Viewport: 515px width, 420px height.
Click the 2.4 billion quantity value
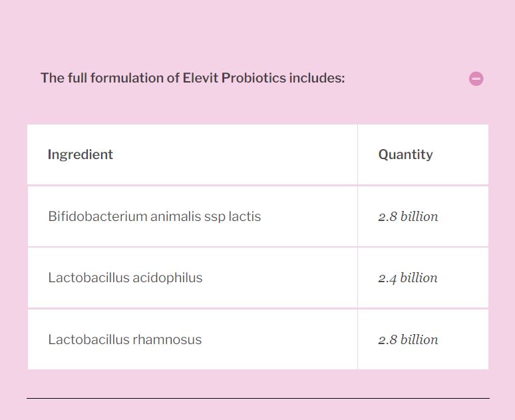pos(408,278)
